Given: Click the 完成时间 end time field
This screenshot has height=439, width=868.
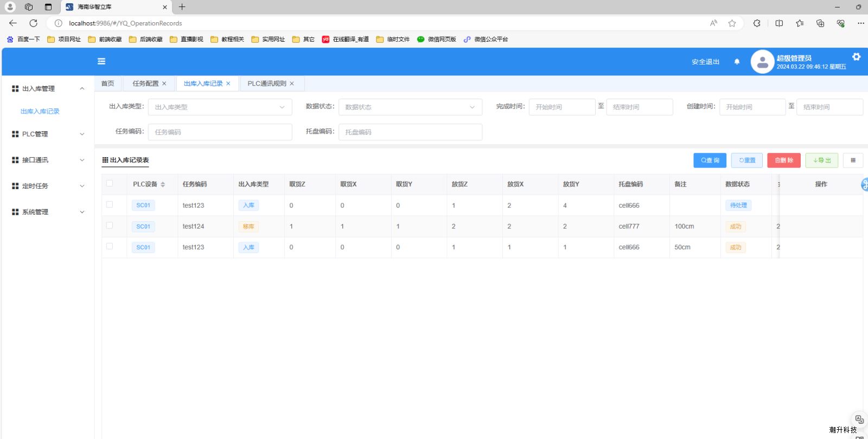Looking at the screenshot, I should pyautogui.click(x=640, y=107).
